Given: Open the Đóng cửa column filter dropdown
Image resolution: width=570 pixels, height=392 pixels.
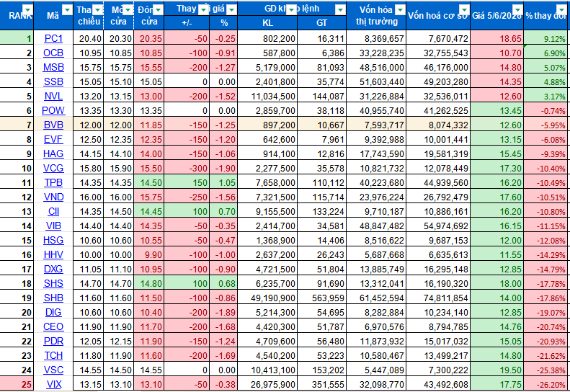Looking at the screenshot, I should (158, 10).
